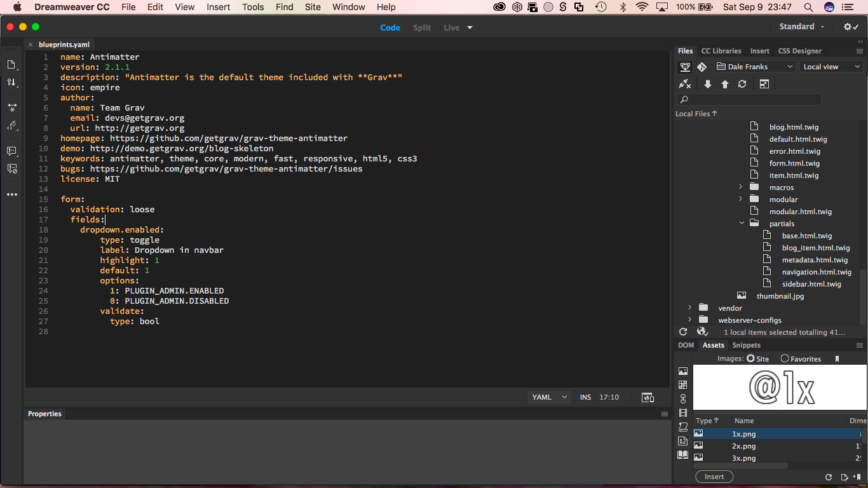Image resolution: width=868 pixels, height=488 pixels.
Task: Click the Insert button in Assets
Action: point(714,477)
